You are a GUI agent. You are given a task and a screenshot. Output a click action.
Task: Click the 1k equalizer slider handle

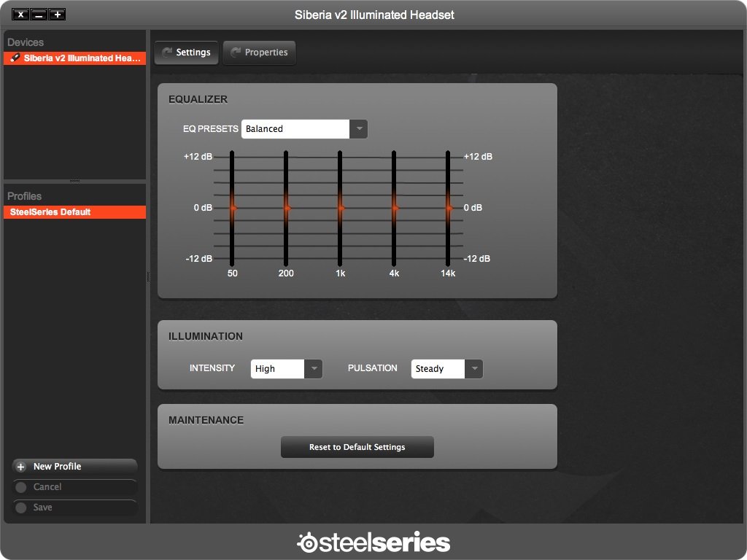point(341,208)
